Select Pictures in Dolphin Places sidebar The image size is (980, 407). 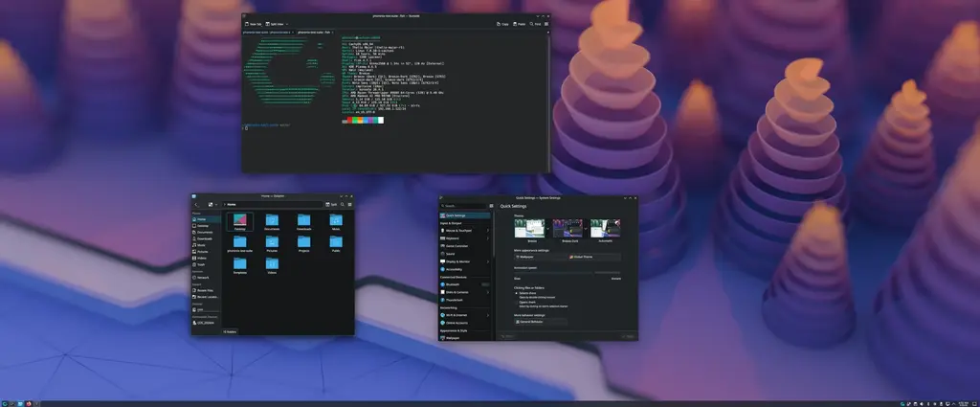click(206, 252)
